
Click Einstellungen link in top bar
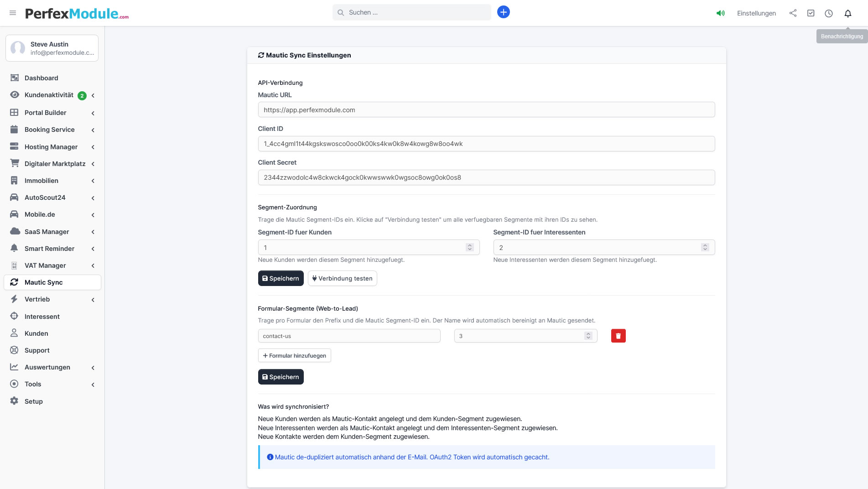[x=756, y=13]
